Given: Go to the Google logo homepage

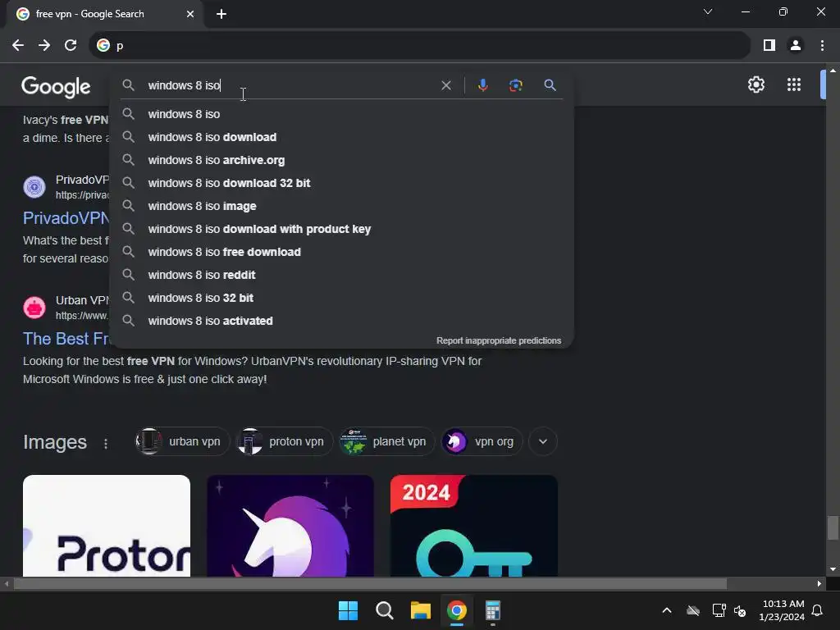Looking at the screenshot, I should (56, 86).
